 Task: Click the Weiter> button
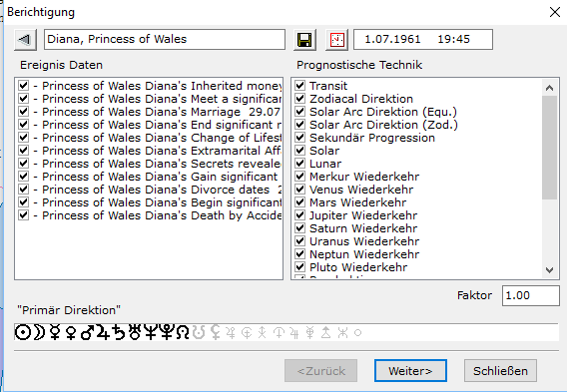[x=410, y=371]
